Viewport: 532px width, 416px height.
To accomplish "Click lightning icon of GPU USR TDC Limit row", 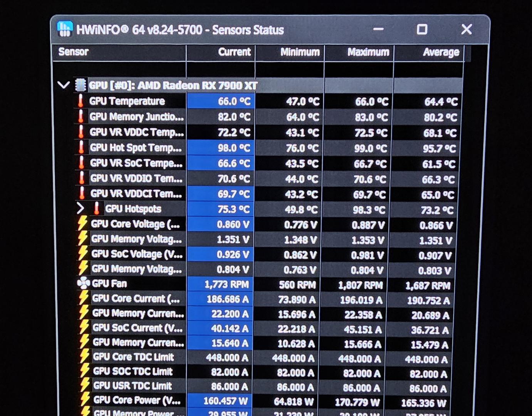I will (x=85, y=386).
